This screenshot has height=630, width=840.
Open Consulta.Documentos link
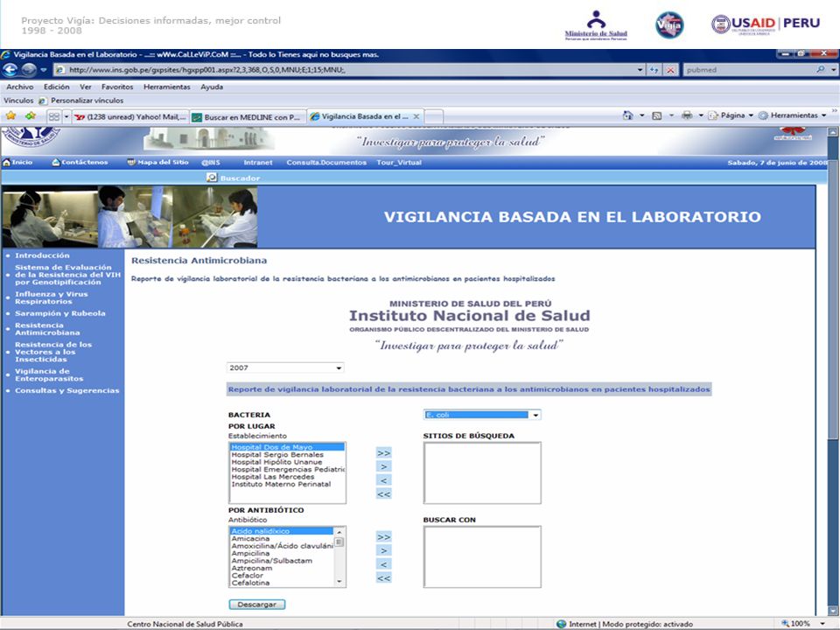pyautogui.click(x=326, y=163)
